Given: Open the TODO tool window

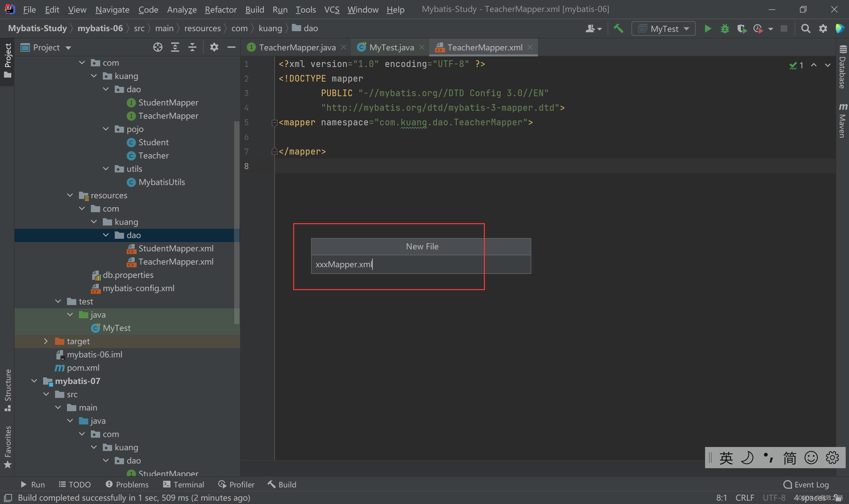Looking at the screenshot, I should 75,485.
